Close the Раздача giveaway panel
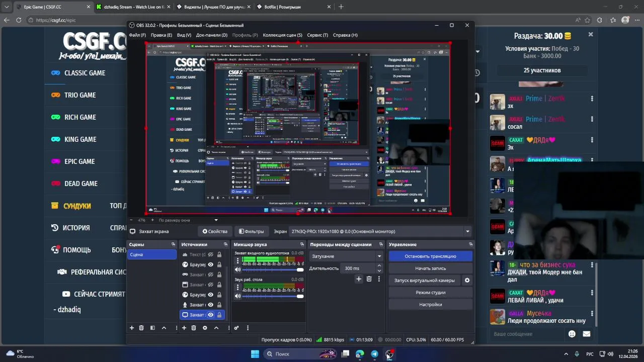 [x=591, y=34]
